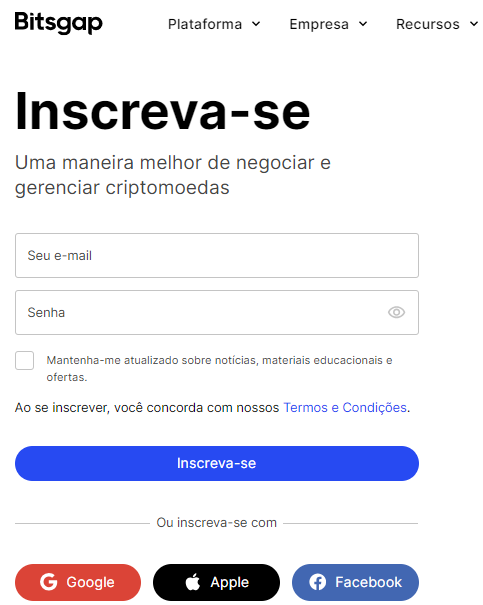
Task: Click the Apple logo icon
Action: (x=193, y=581)
